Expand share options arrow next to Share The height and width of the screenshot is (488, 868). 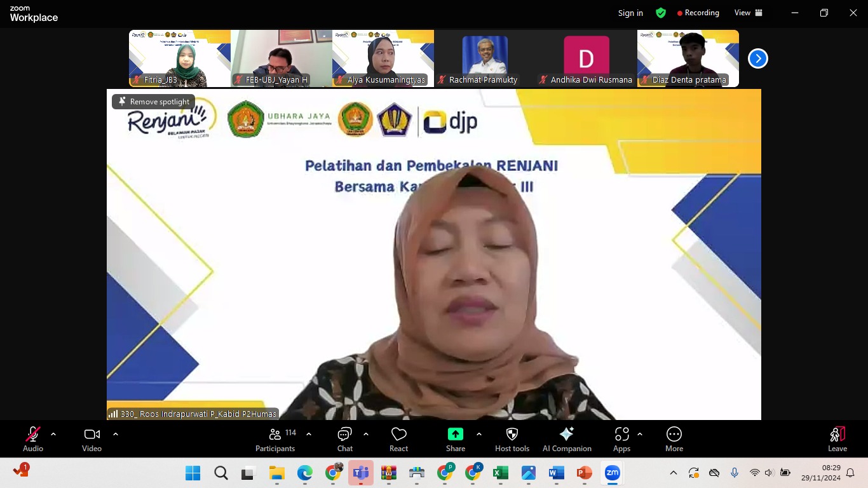478,434
